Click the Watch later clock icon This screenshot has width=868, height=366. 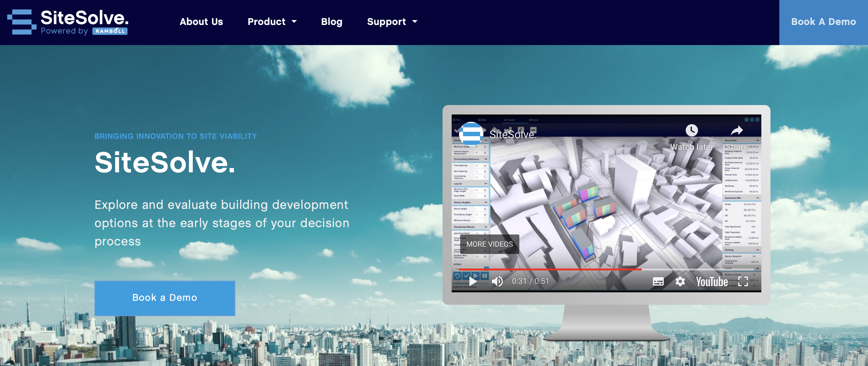[x=692, y=131]
